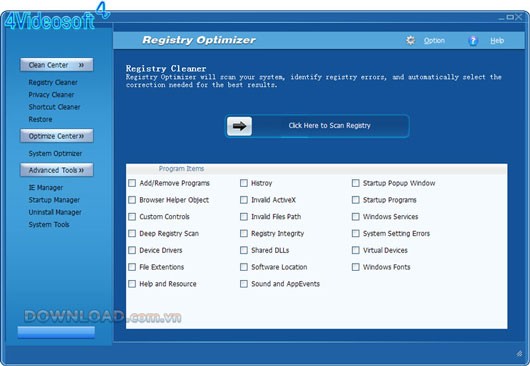Click the gear icon beside Option
The image size is (530, 366).
[410, 41]
